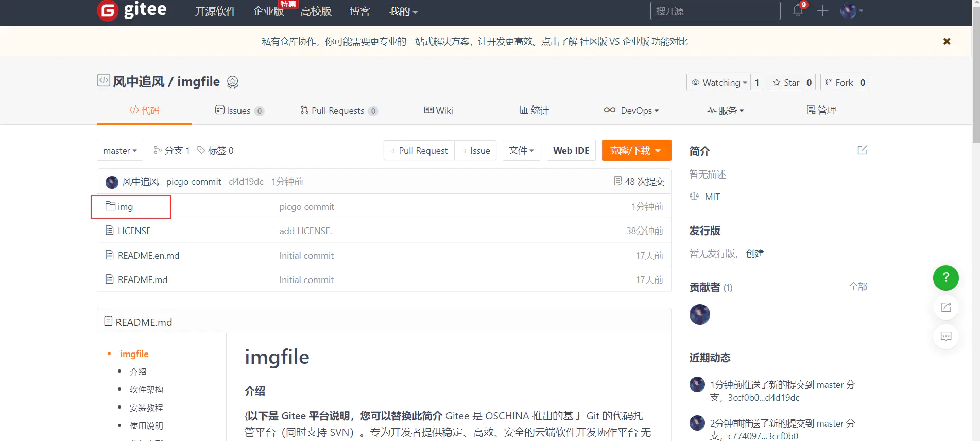View 分支 1 branches

tap(172, 150)
